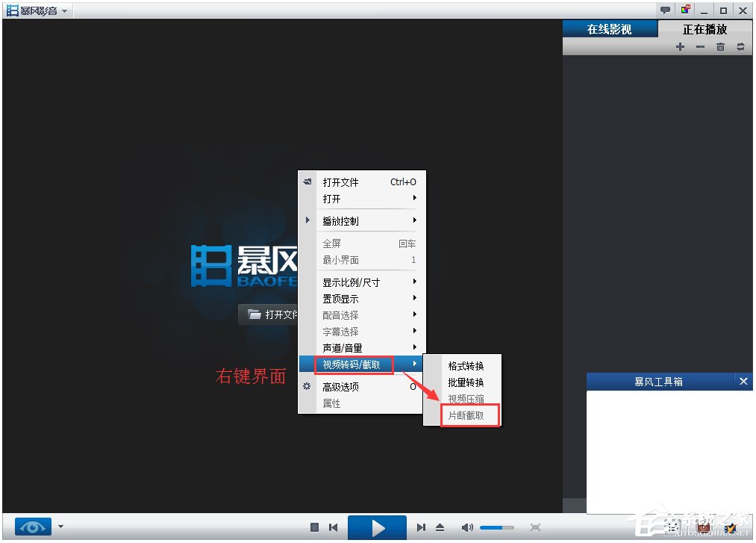Change playback loop mode icon in playlist
The image size is (756, 543).
[x=740, y=47]
